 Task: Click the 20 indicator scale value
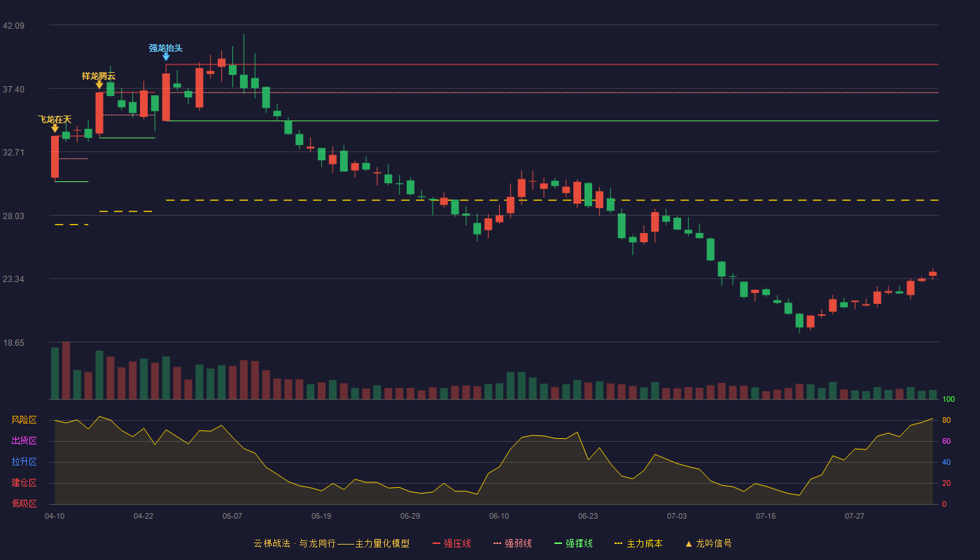coord(946,483)
